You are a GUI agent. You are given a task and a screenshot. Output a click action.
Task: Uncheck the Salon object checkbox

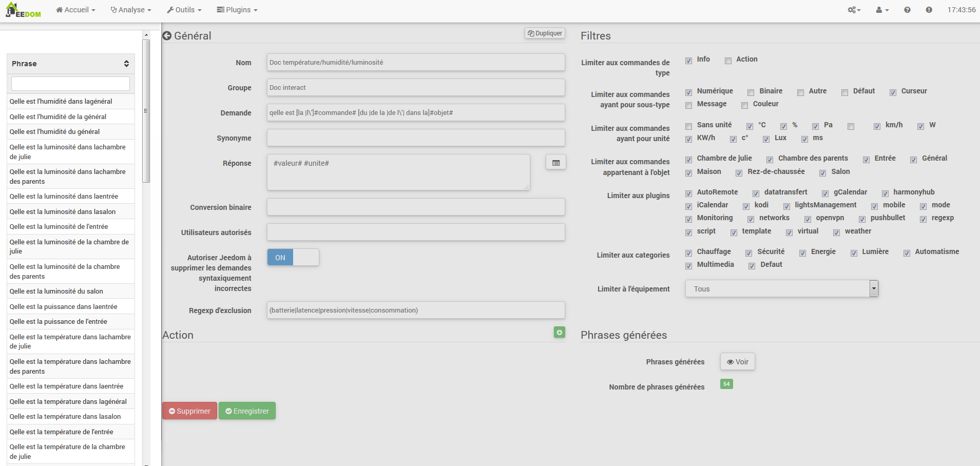[822, 173]
